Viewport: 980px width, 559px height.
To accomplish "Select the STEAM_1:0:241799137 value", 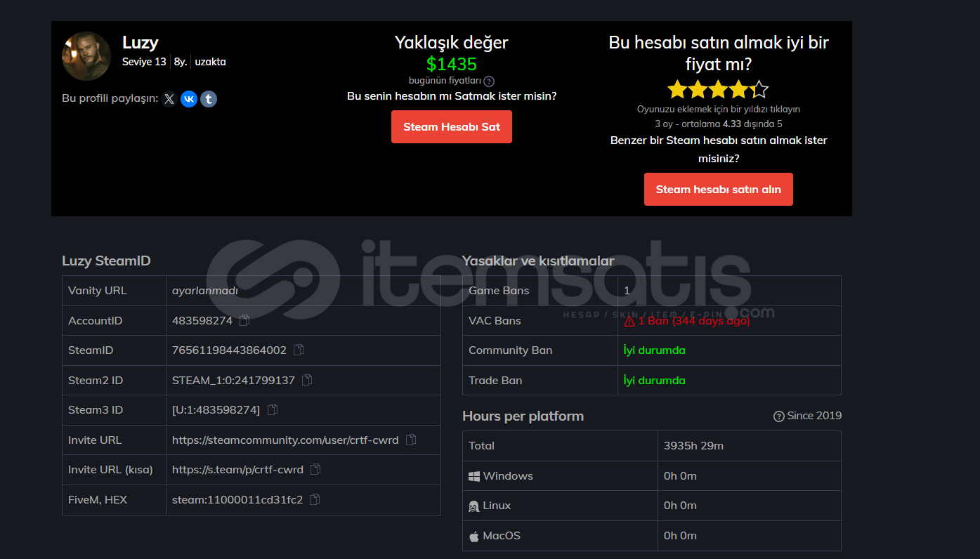I will [233, 380].
